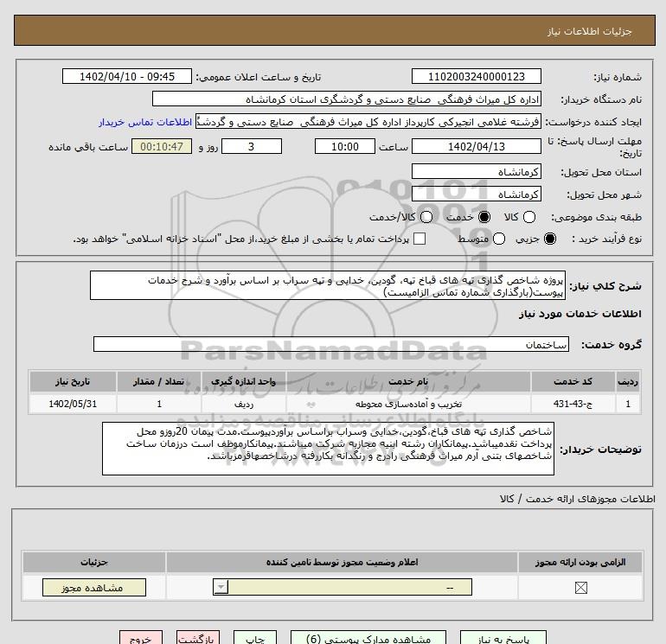Image resolution: width=666 pixels, height=644 pixels.
Task: Click the announcement date field 1402/04/10 - 09:45
Action: pyautogui.click(x=127, y=76)
